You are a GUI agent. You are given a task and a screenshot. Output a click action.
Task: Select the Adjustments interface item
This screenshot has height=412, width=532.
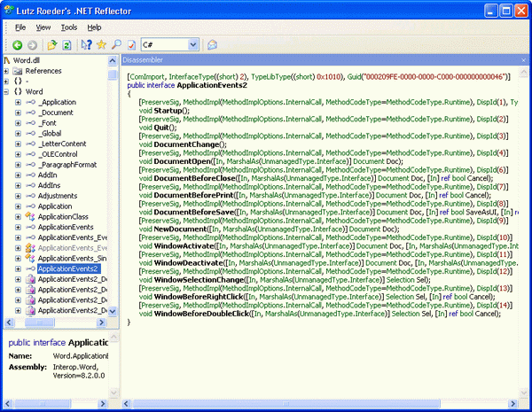[58, 196]
